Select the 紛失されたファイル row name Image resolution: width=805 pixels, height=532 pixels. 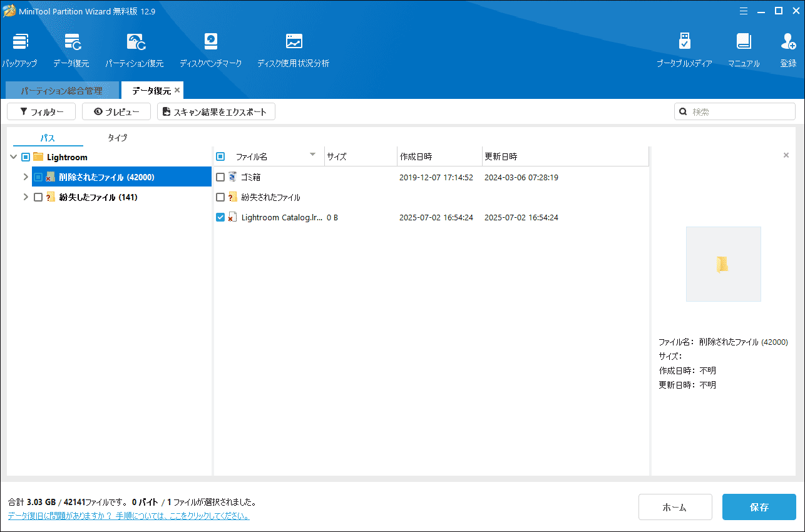[x=270, y=197]
